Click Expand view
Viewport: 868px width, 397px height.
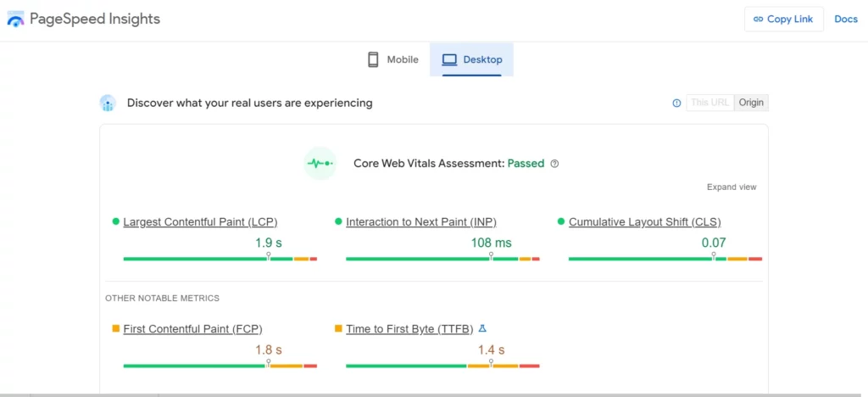click(732, 187)
